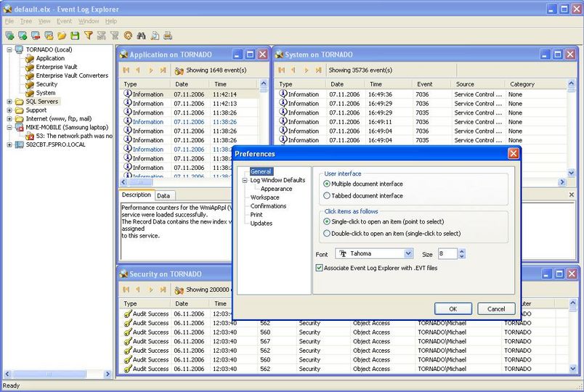Click the Print printer icon in toolbar

pyautogui.click(x=168, y=35)
